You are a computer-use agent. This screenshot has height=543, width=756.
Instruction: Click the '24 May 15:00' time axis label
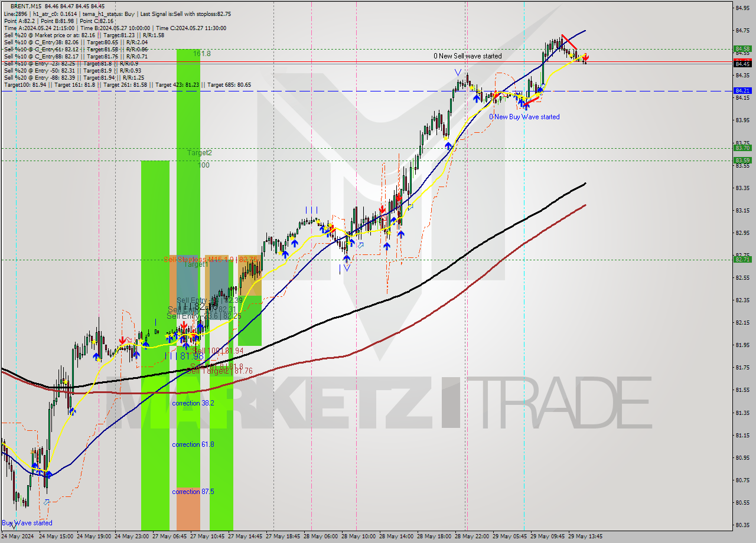coord(56,536)
